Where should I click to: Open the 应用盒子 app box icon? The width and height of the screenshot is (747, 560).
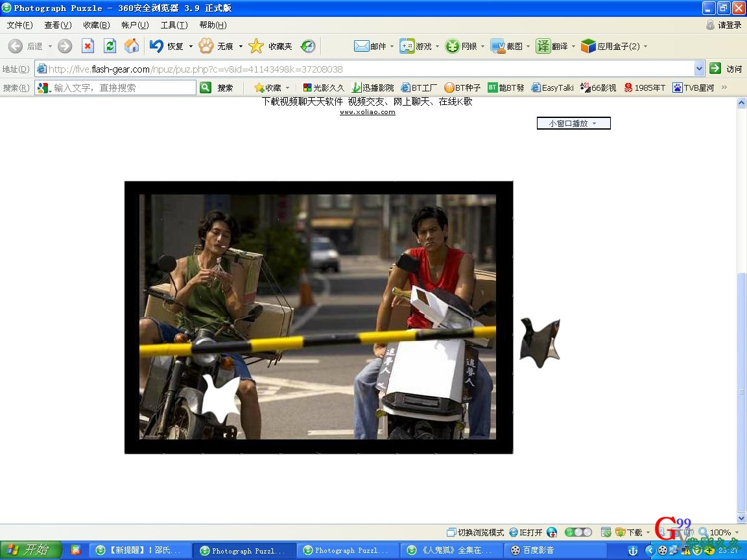tap(588, 46)
